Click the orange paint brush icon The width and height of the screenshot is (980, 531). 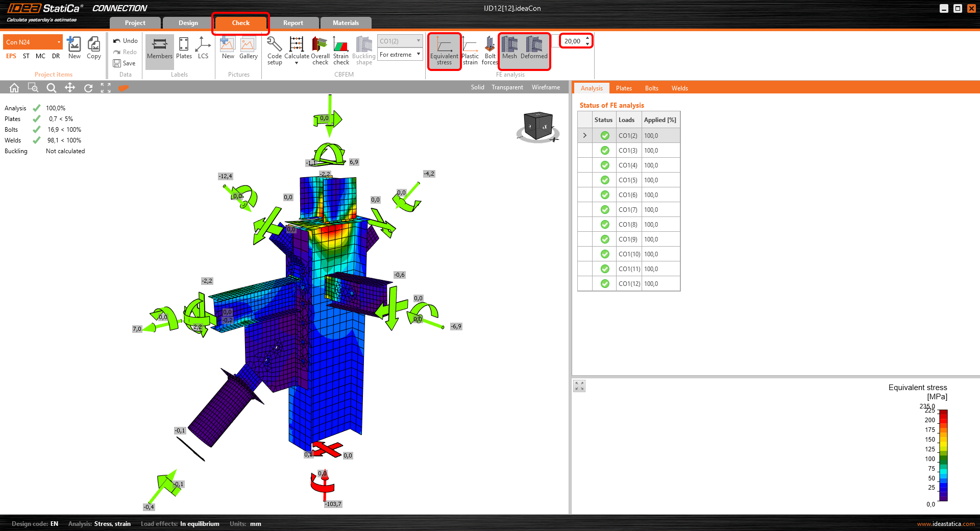click(x=123, y=88)
